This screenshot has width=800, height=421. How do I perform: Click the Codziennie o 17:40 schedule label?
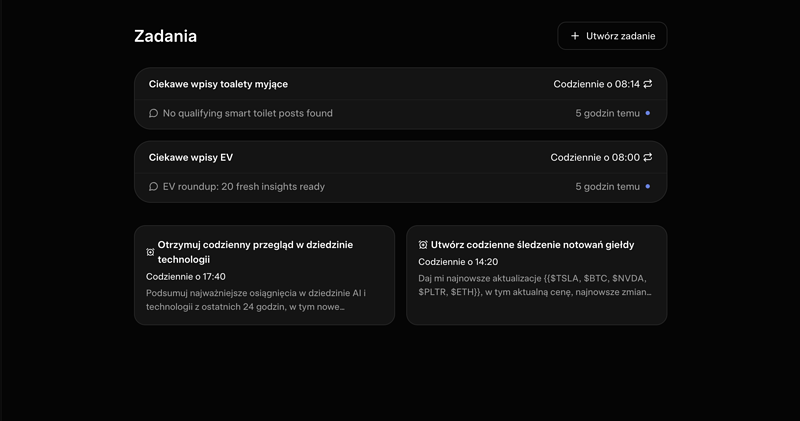186,276
